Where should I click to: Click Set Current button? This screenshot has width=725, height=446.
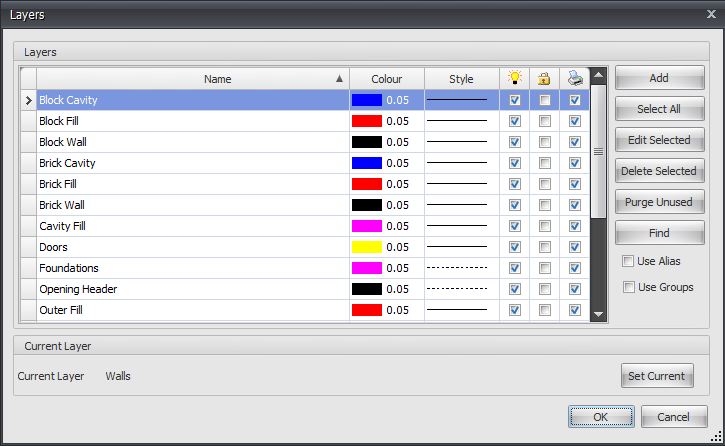[x=657, y=376]
